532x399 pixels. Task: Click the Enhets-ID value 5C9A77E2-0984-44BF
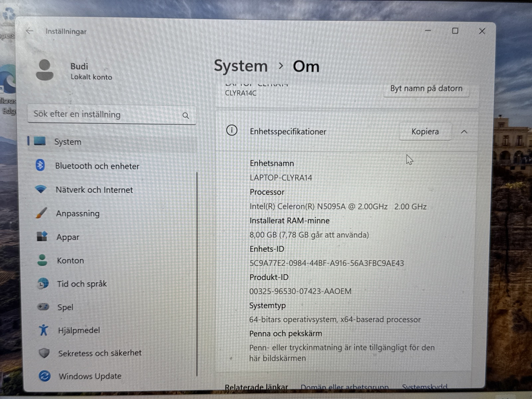327,263
